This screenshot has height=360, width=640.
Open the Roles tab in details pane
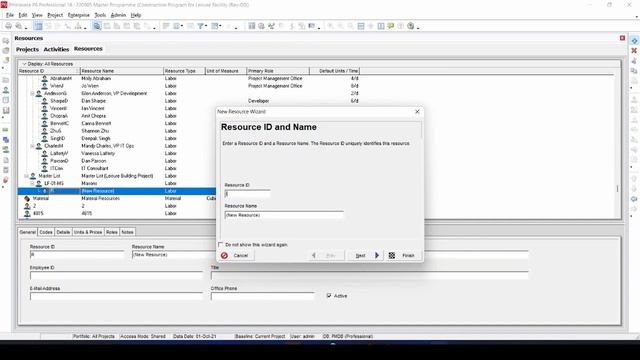112,232
